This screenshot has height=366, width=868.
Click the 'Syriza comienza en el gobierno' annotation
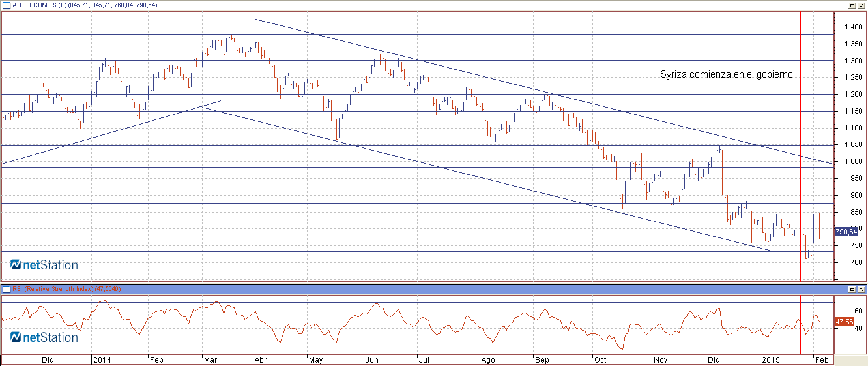(x=727, y=75)
